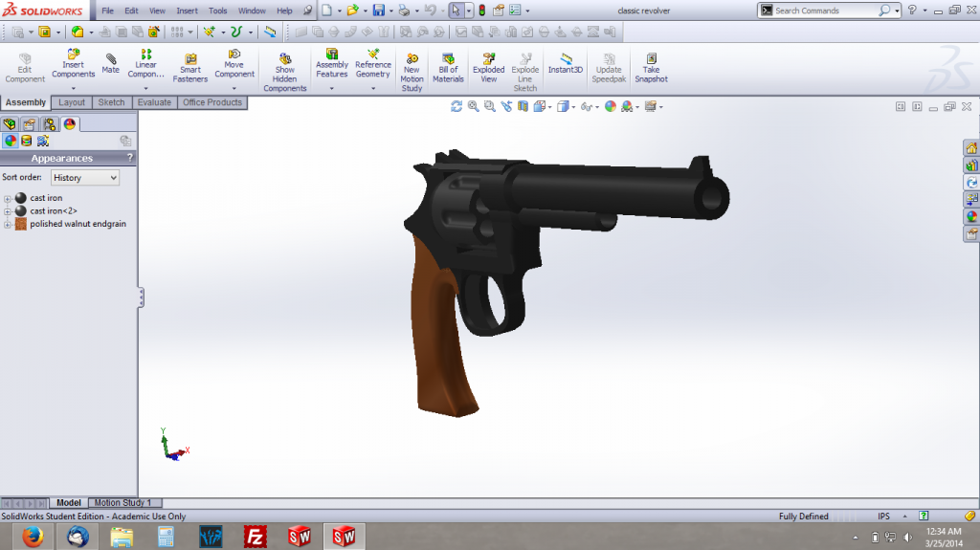The image size is (980, 550).
Task: Open Linear Component Pattern dropdown arrow
Action: (145, 89)
